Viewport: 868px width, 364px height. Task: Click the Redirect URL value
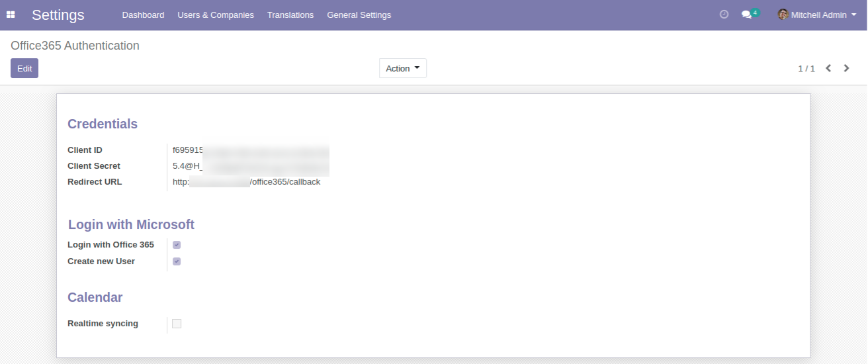point(246,182)
